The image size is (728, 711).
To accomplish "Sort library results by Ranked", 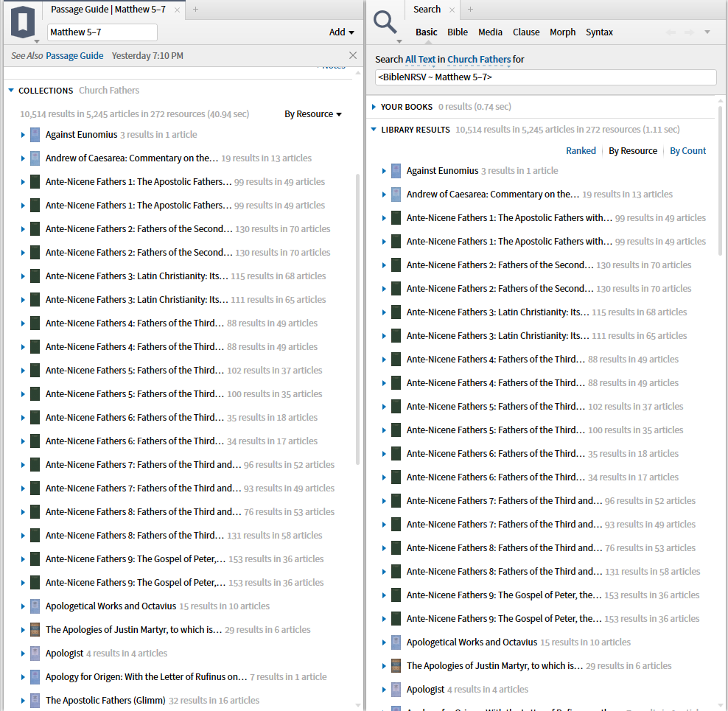I will [581, 151].
